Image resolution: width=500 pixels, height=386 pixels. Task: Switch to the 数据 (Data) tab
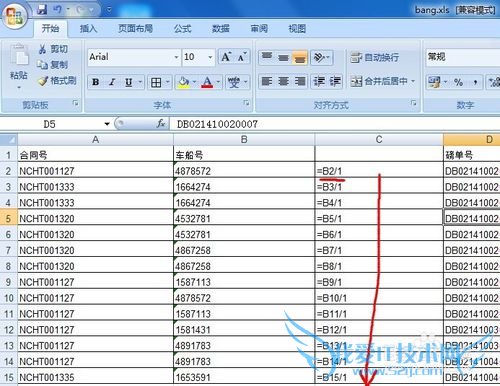[221, 29]
